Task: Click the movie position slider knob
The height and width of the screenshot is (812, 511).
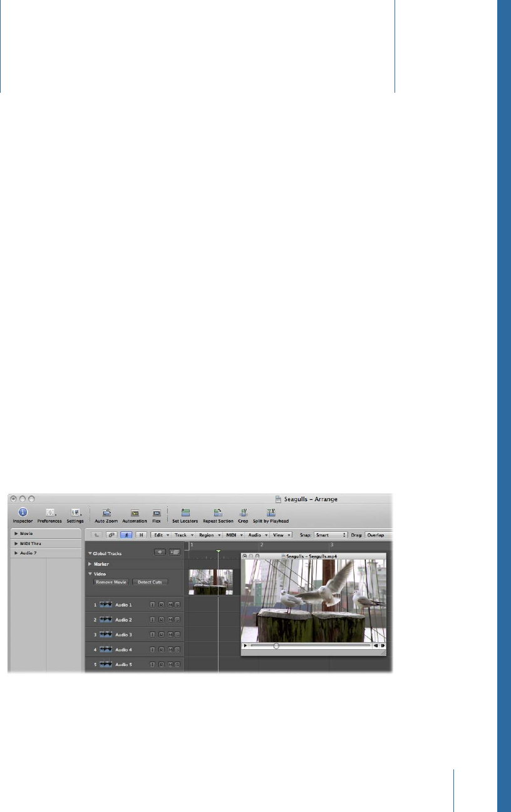Action: pos(276,645)
